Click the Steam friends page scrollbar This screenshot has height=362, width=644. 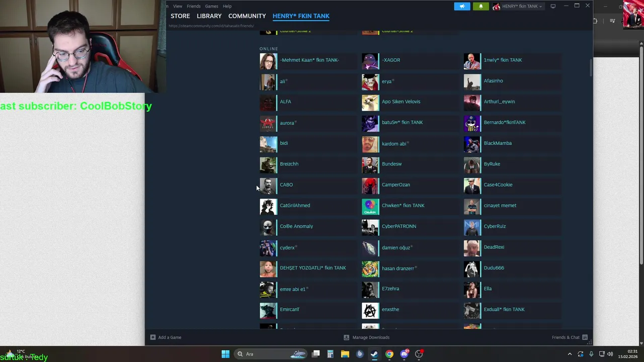tap(591, 68)
